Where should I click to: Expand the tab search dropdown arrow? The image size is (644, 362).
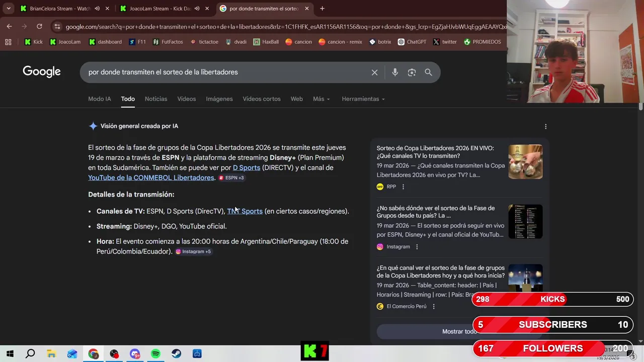click(x=9, y=9)
